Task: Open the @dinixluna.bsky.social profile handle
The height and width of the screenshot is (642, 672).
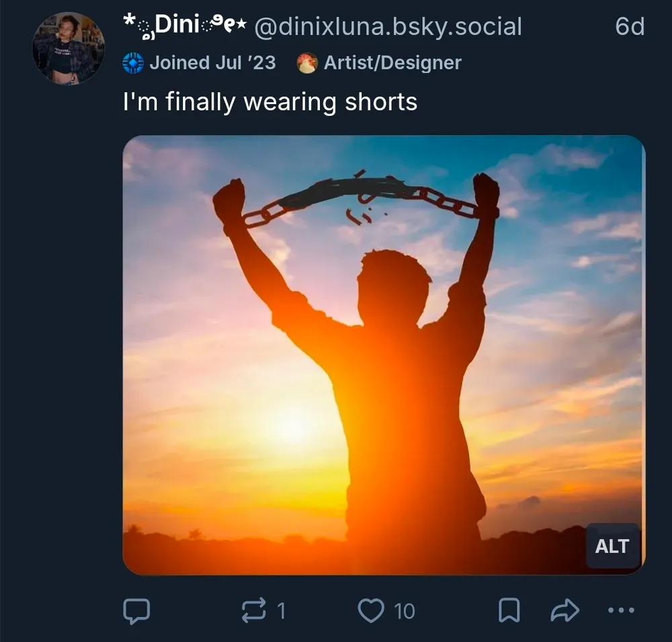Action: (x=388, y=27)
